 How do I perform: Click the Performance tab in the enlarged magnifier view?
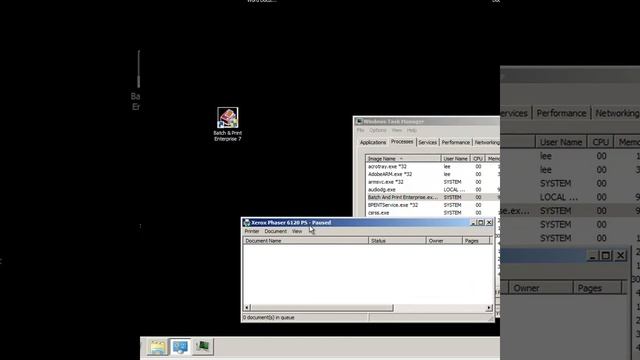coord(561,113)
